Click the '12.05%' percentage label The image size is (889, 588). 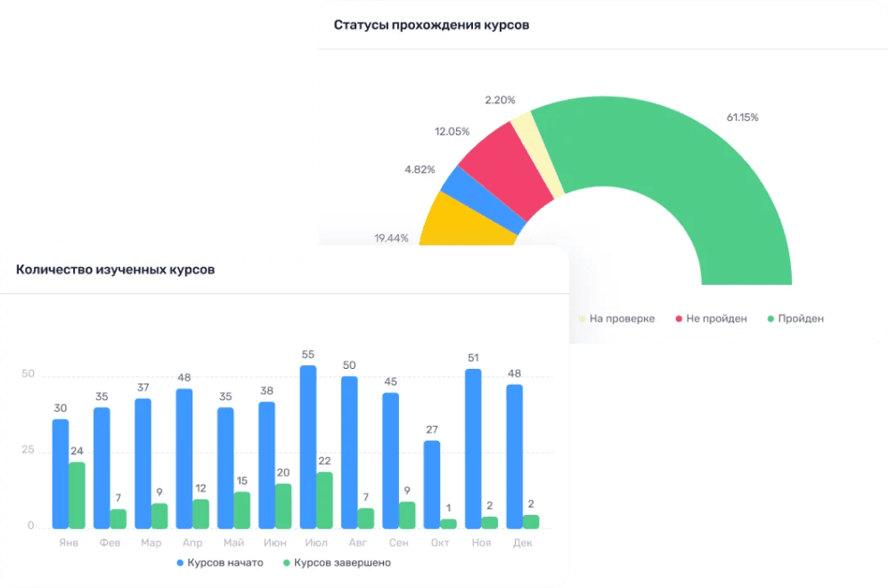coord(452,132)
